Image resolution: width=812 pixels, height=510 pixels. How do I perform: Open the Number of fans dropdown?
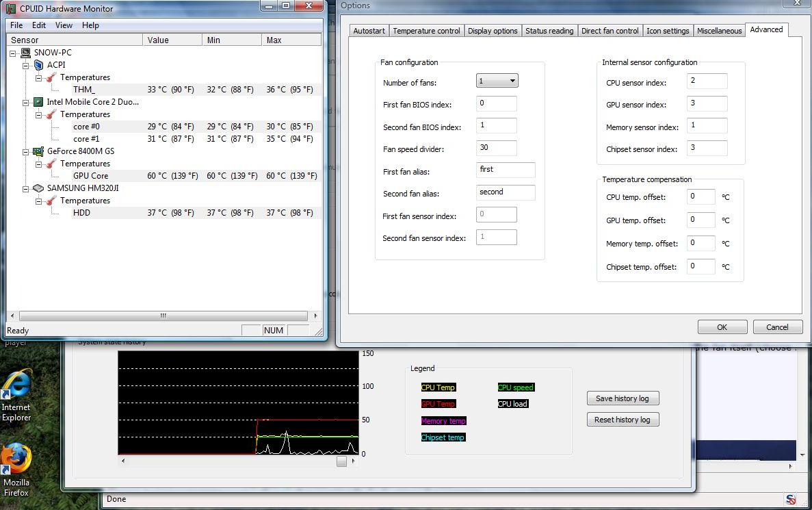tap(497, 81)
